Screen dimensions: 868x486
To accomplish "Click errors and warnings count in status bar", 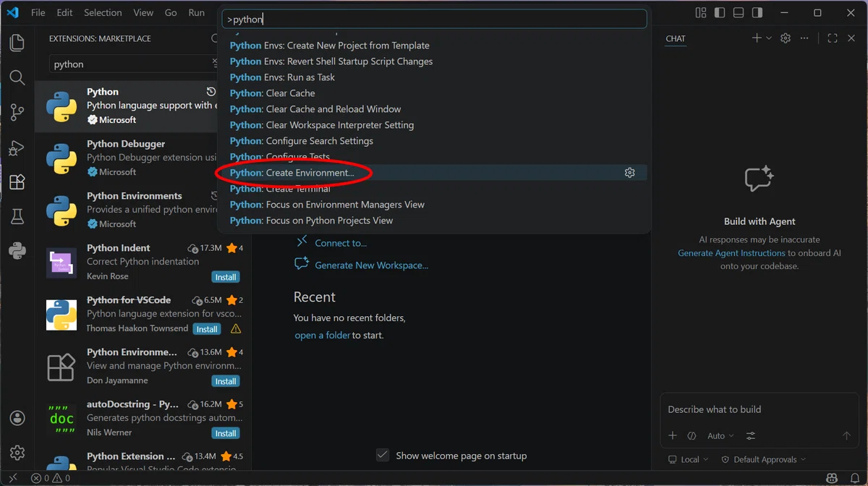I will (51, 478).
